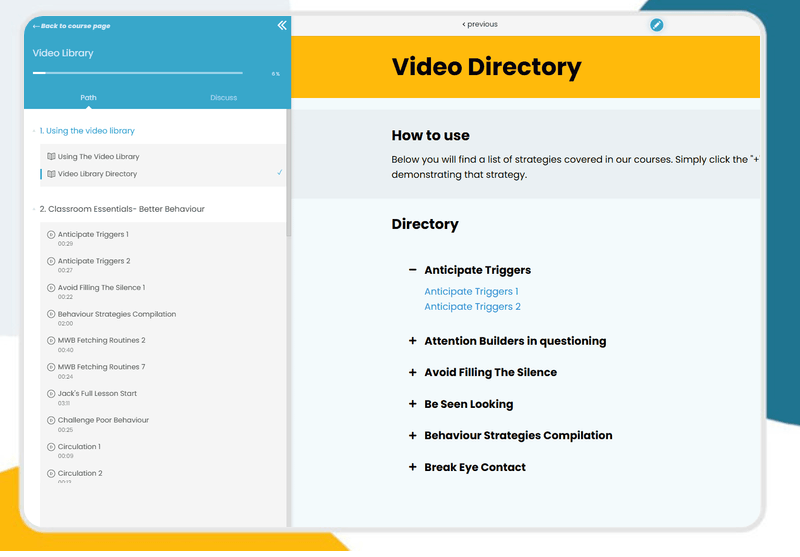This screenshot has width=800, height=557.
Task: Click the course progress bar
Action: (x=137, y=73)
